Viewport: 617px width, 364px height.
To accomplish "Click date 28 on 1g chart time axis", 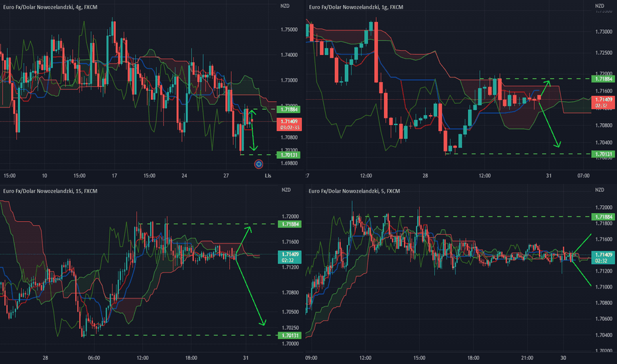I will [x=425, y=175].
